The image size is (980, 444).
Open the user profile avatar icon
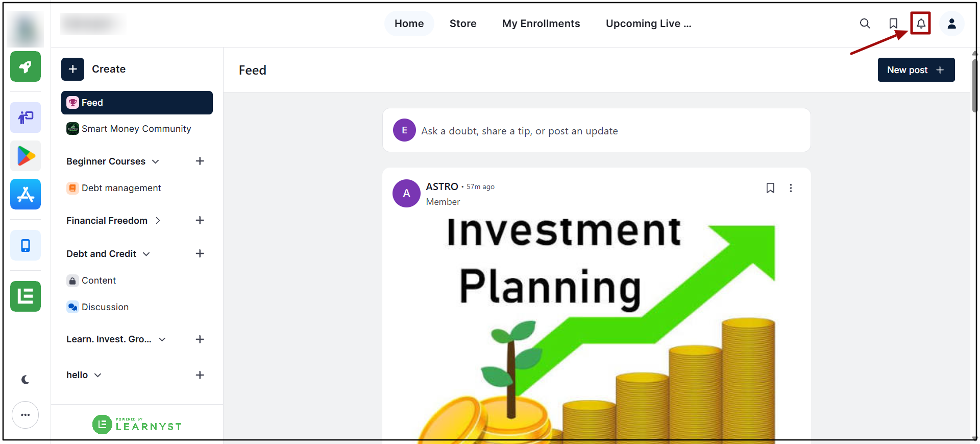[x=951, y=24]
